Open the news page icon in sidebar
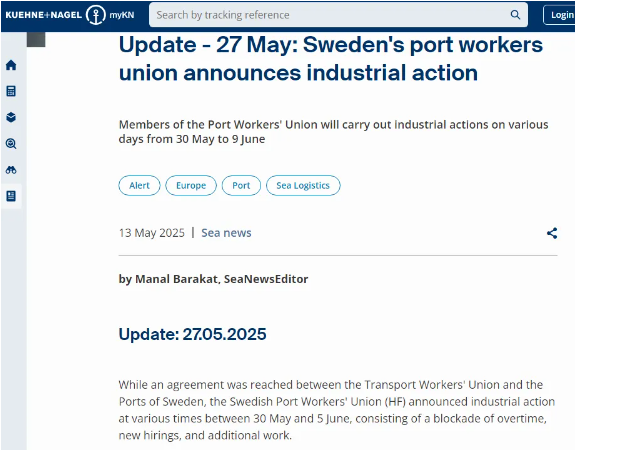This screenshot has width=629, height=450. pos(11,196)
